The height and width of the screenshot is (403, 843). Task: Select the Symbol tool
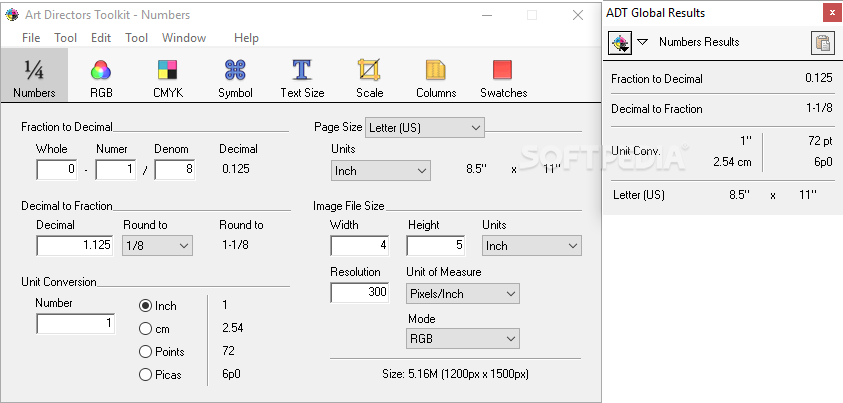pyautogui.click(x=235, y=78)
